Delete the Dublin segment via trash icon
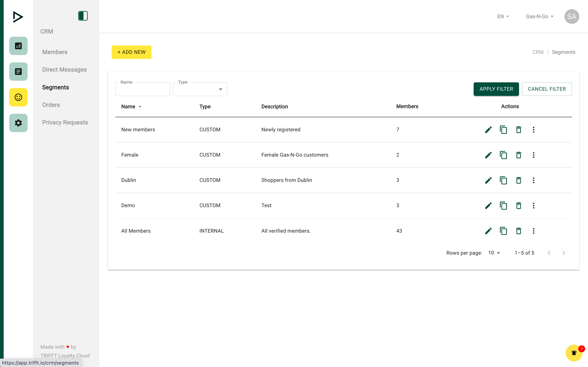This screenshot has width=588, height=367. coord(519,180)
